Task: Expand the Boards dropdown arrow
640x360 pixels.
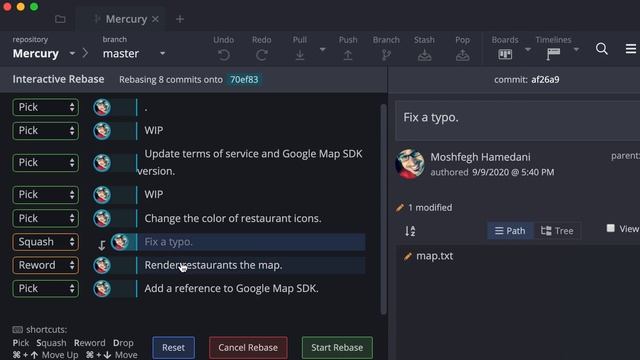Action: tap(528, 49)
